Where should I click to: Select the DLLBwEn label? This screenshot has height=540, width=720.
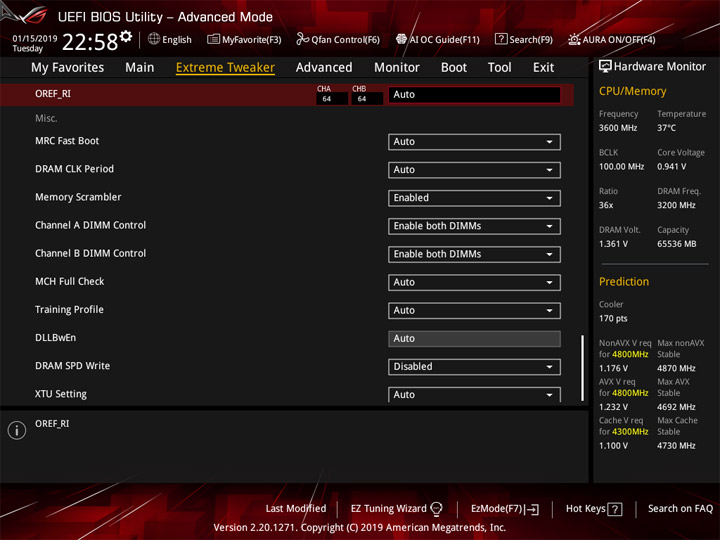pos(56,338)
